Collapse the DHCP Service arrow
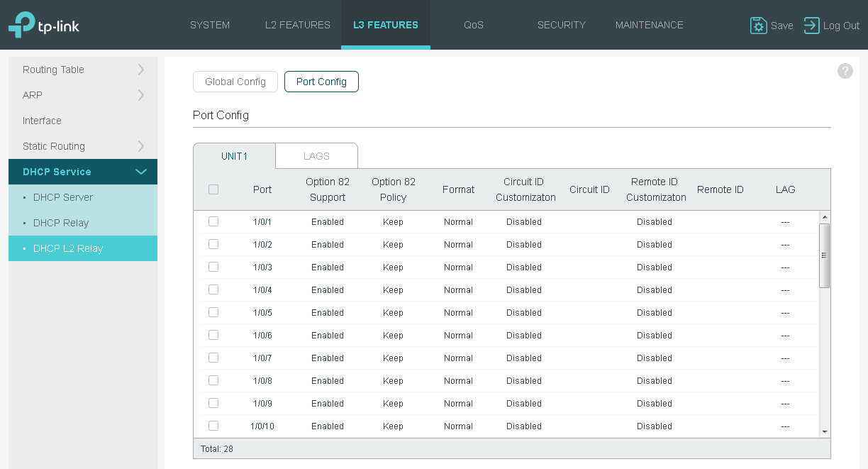The image size is (868, 469). click(x=141, y=172)
